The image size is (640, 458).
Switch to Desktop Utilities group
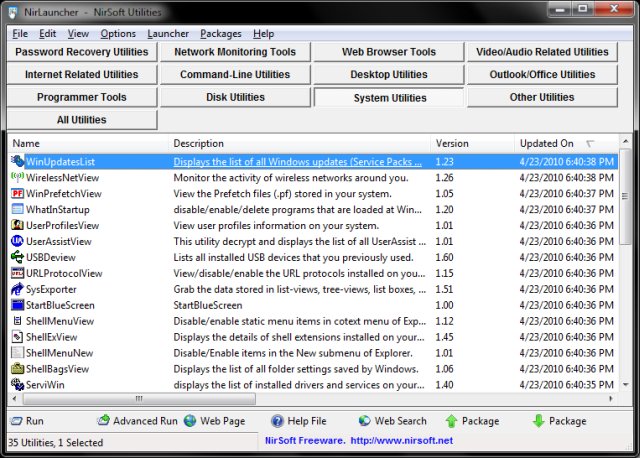389,74
